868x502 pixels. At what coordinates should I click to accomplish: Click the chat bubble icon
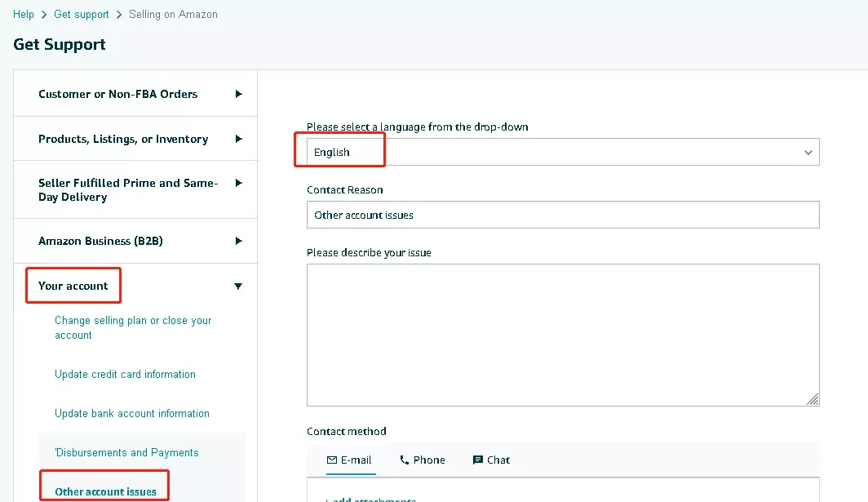click(x=478, y=460)
